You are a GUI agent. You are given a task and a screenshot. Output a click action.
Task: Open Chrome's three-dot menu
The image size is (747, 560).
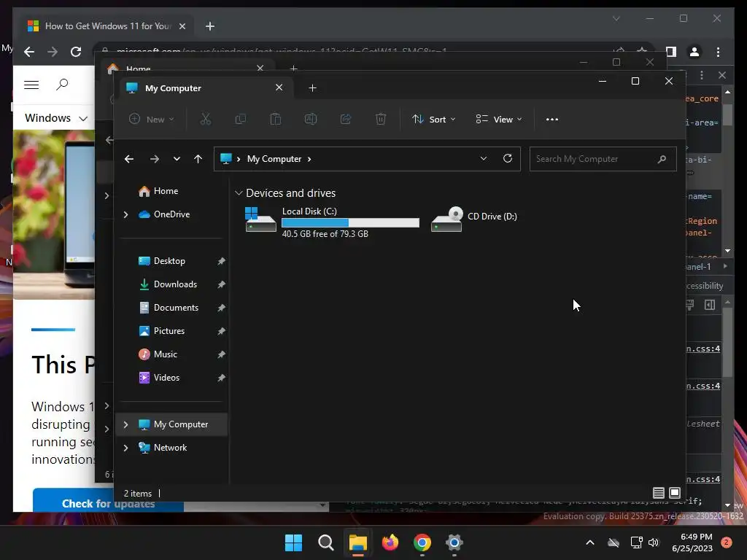pos(719,52)
